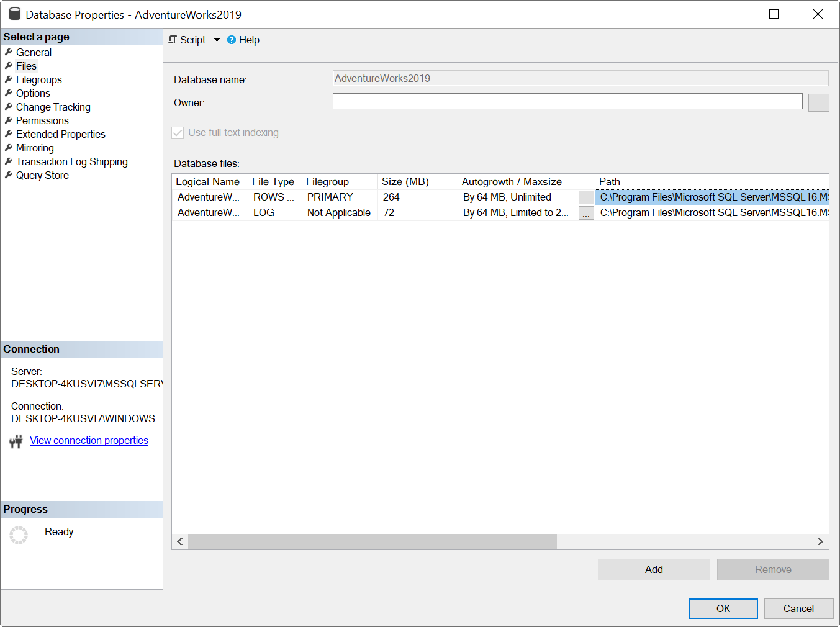Maximize the Database Properties window

point(774,14)
